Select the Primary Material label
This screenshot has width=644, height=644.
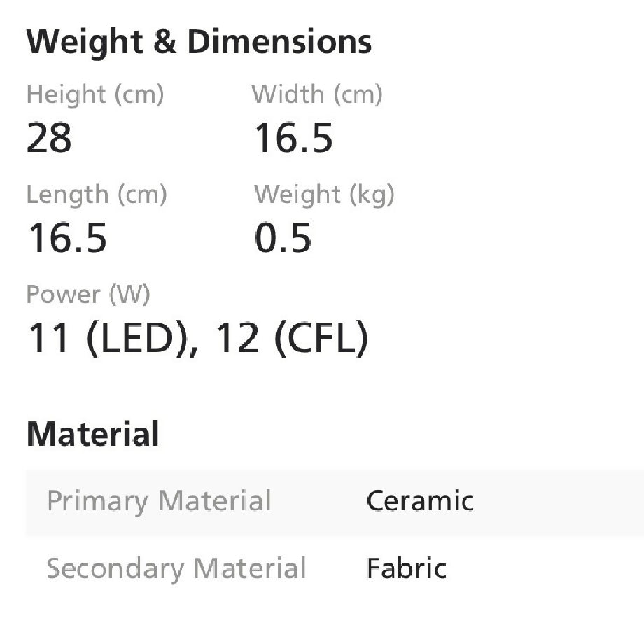[159, 501]
